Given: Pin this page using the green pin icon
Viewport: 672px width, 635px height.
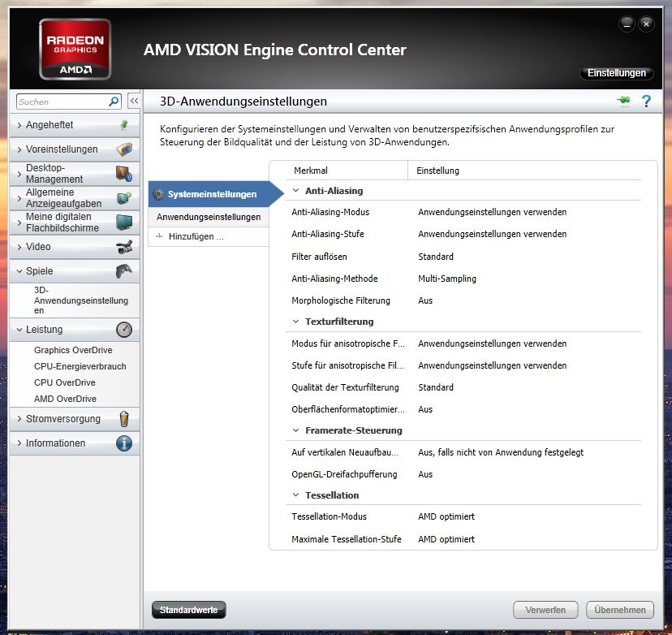Looking at the screenshot, I should tap(623, 101).
